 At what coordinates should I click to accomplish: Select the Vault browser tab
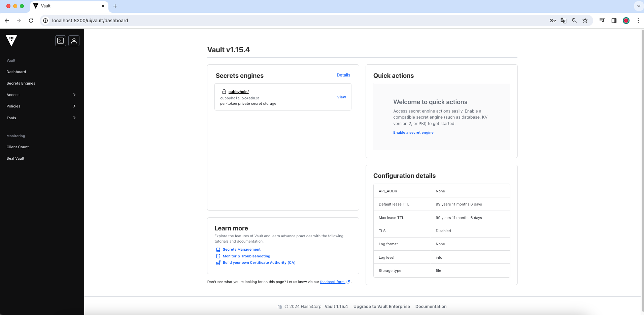pos(69,6)
